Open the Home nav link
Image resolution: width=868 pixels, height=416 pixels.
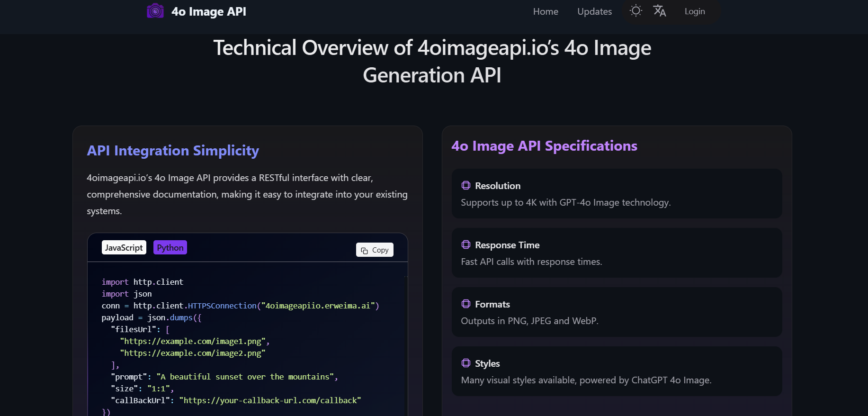(x=546, y=11)
